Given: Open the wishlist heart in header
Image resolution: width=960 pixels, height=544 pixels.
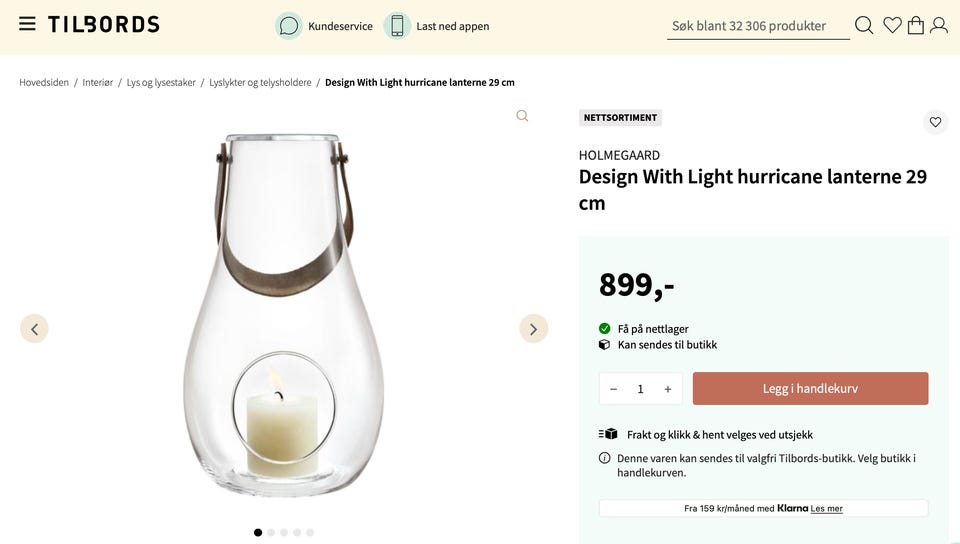Looking at the screenshot, I should [x=892, y=26].
